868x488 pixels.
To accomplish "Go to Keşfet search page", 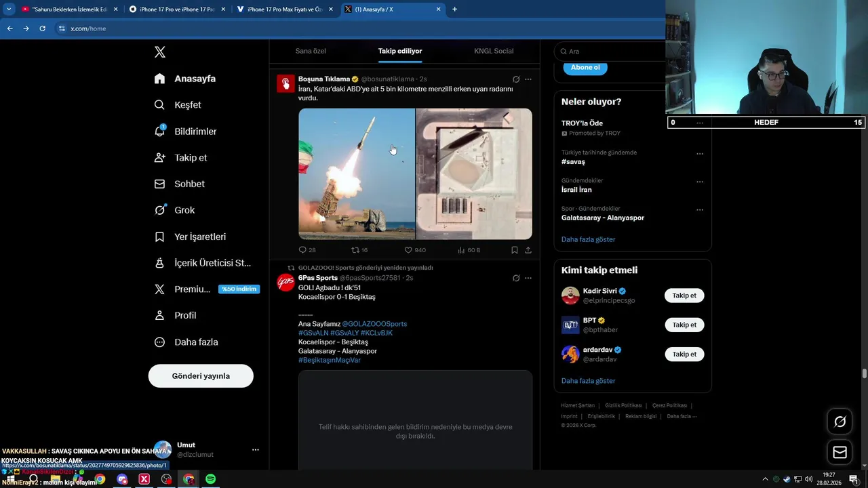I will coord(178,105).
